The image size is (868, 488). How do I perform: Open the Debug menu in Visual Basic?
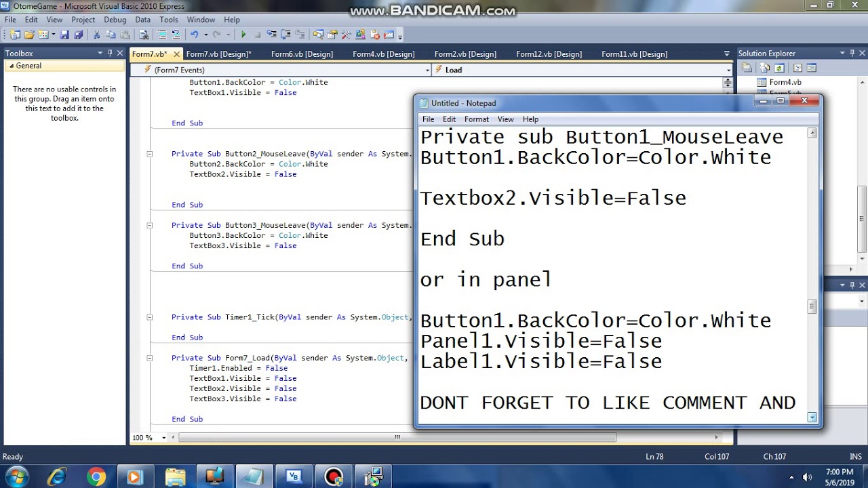pyautogui.click(x=115, y=20)
